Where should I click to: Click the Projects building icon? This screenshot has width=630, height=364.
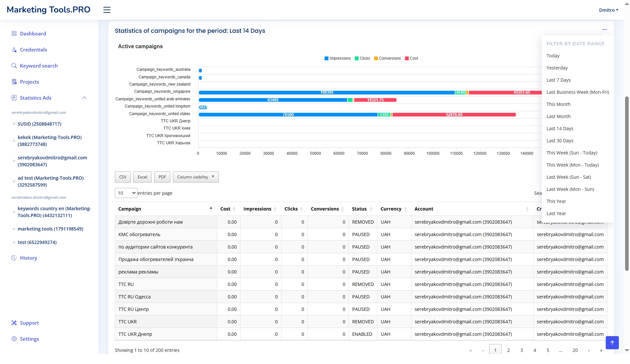[14, 82]
